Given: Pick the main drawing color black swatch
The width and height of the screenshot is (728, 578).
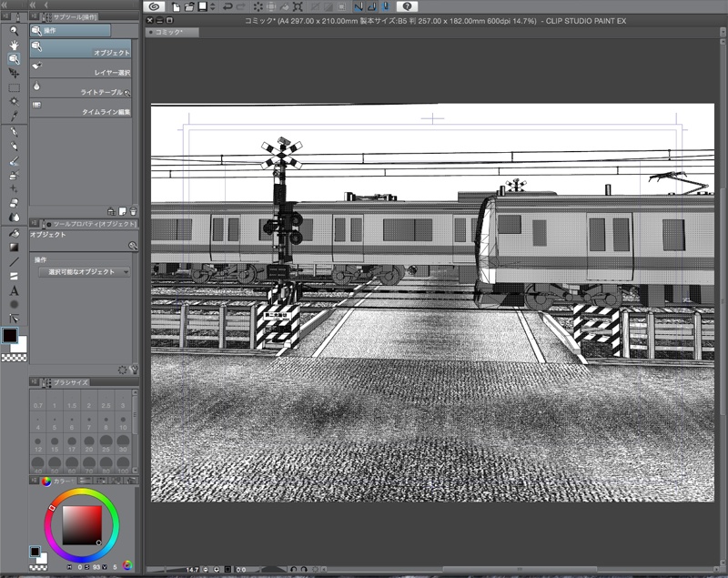Looking at the screenshot, I should [x=10, y=335].
